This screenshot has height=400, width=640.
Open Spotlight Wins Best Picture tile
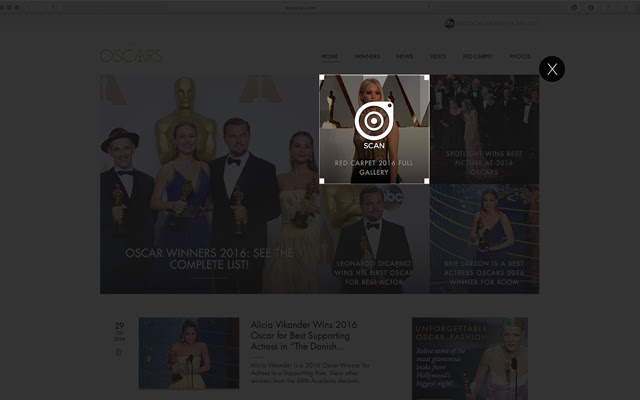coord(484,129)
